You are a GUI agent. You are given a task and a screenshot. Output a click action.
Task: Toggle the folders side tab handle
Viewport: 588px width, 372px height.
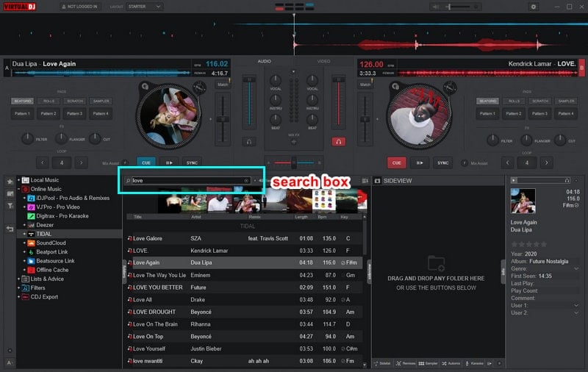[124, 271]
